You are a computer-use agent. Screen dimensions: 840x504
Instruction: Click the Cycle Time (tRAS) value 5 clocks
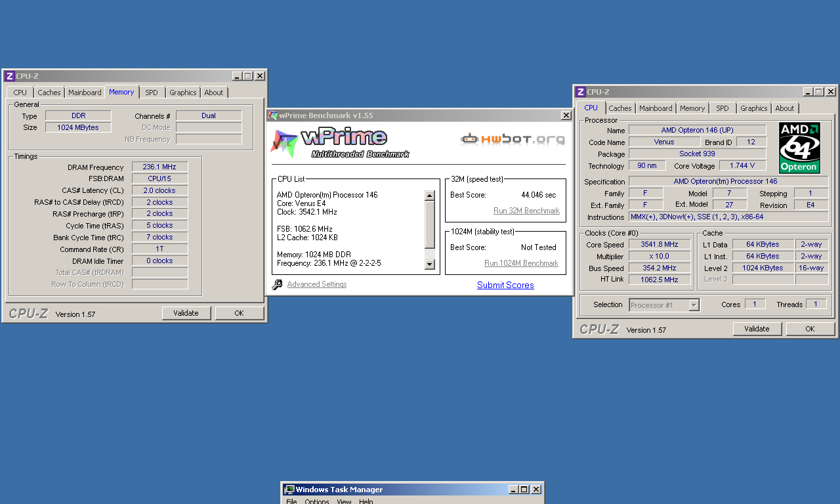[159, 225]
